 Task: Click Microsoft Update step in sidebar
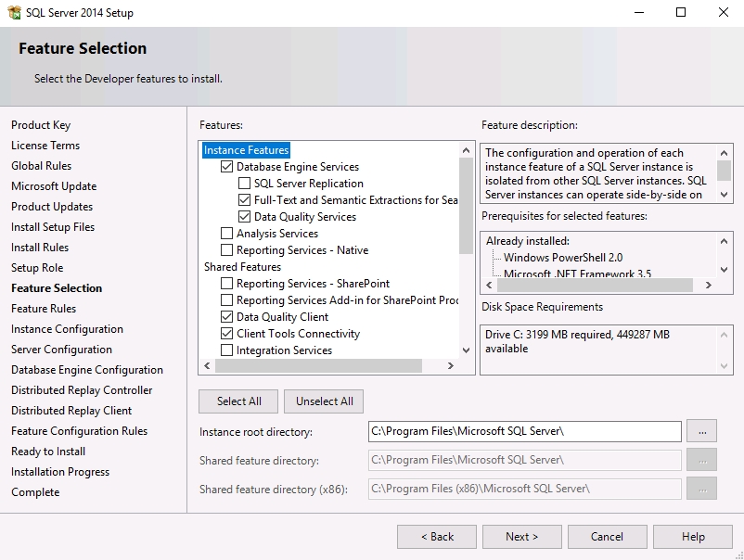54,185
